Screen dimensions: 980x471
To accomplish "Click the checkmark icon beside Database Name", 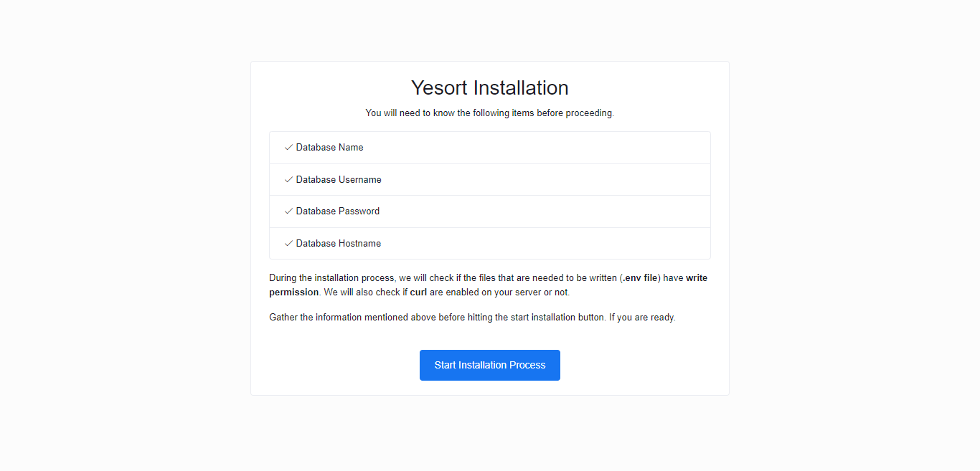I will (x=288, y=148).
